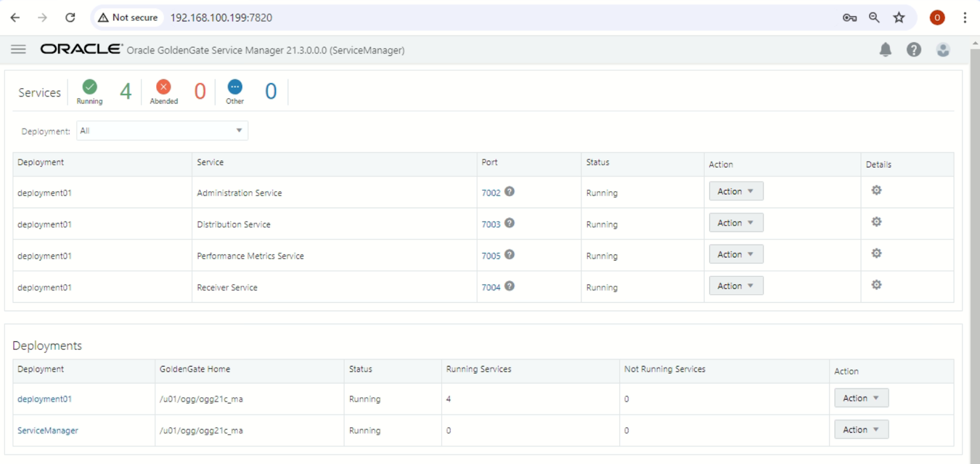Click the Status column header in Services table
The height and width of the screenshot is (464, 980).
tap(598, 162)
